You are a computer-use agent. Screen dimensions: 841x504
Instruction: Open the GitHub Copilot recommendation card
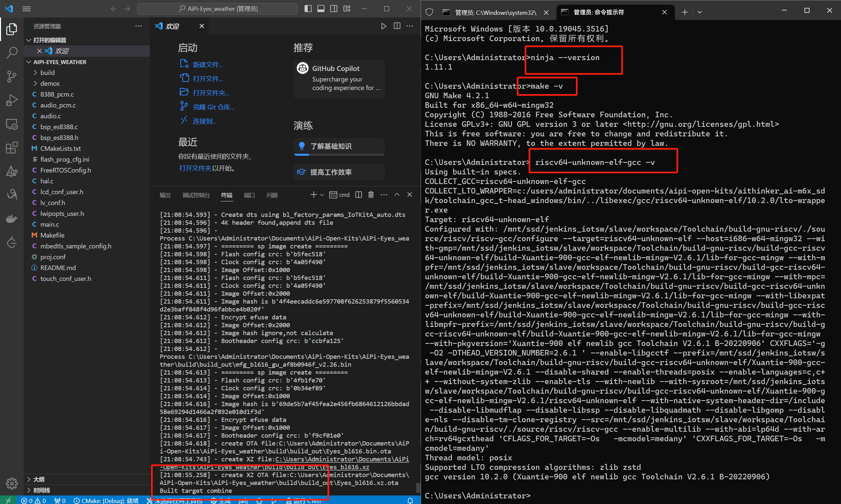[x=339, y=79]
